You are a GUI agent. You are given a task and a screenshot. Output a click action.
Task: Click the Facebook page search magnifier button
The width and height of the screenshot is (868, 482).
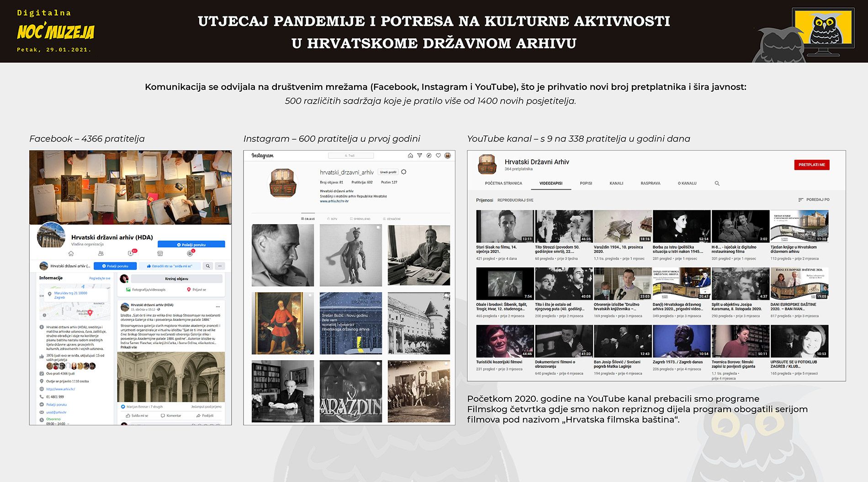coord(208,266)
